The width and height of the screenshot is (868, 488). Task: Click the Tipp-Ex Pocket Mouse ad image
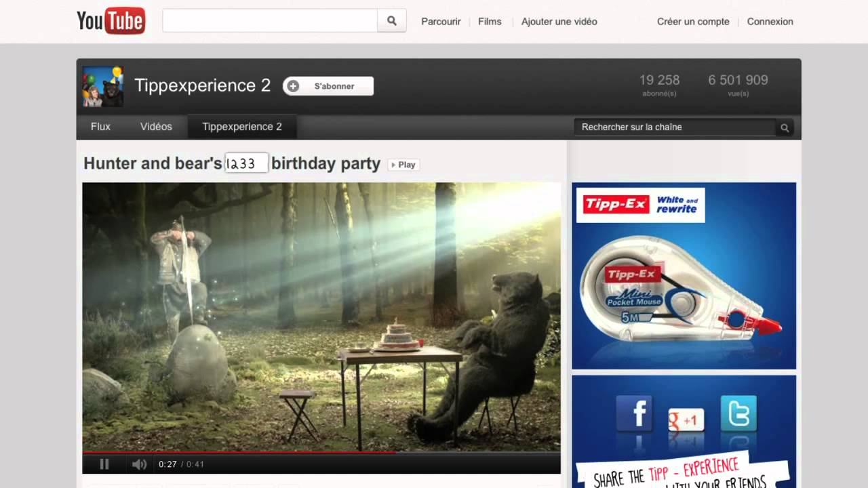(684, 276)
